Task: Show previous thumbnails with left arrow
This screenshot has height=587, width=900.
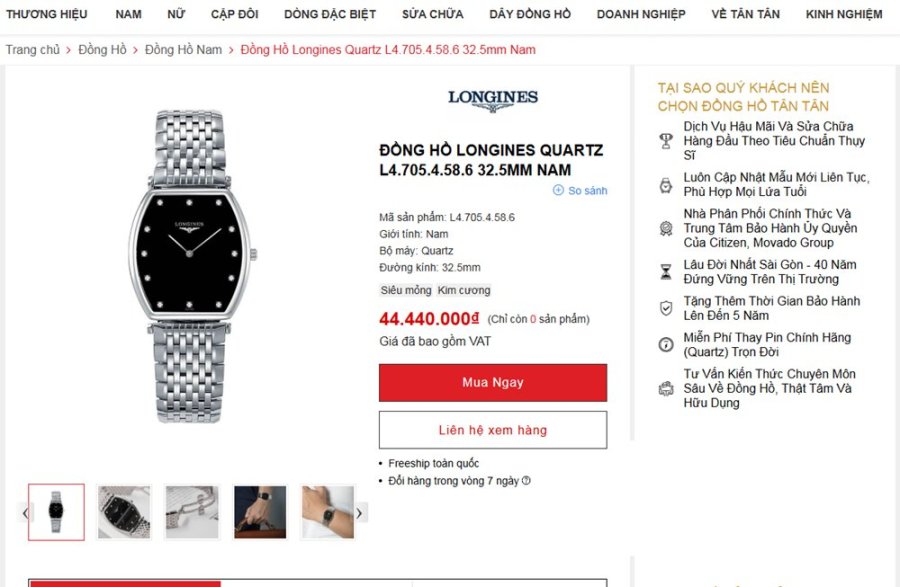Action: tap(26, 513)
